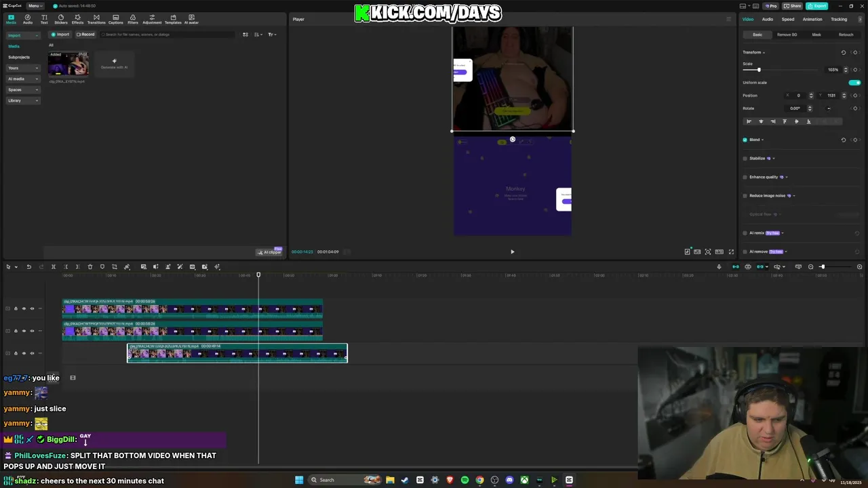This screenshot has width=868, height=488.
Task: Select the Mask sub-tab
Action: tap(816, 35)
